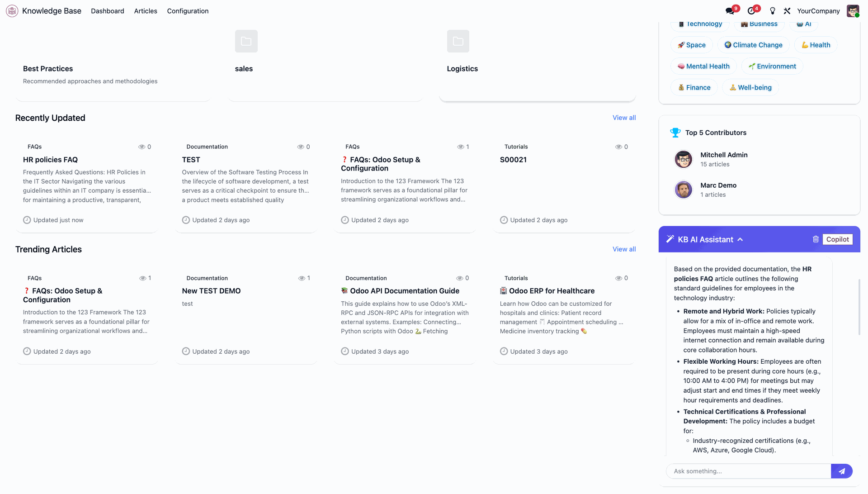Click the Knowledge Base app logo
Screen dimensions: 868x494
pos(12,11)
